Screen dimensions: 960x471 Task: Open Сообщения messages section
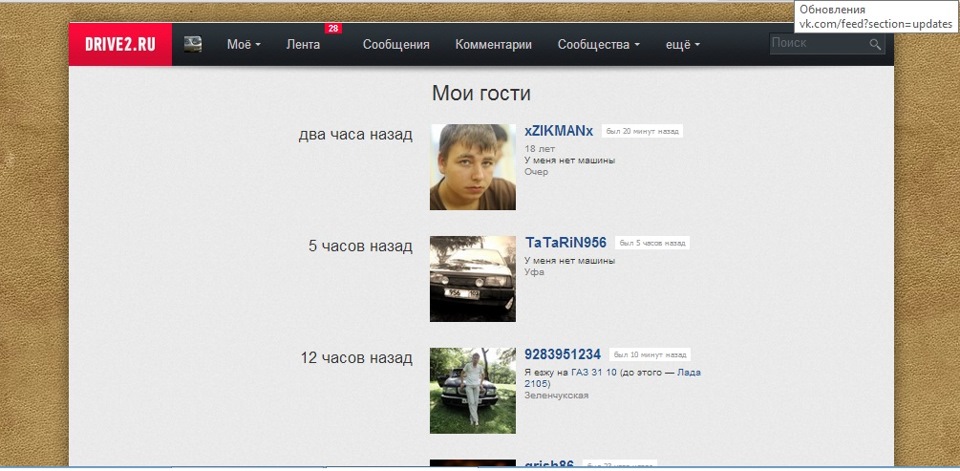tap(396, 45)
